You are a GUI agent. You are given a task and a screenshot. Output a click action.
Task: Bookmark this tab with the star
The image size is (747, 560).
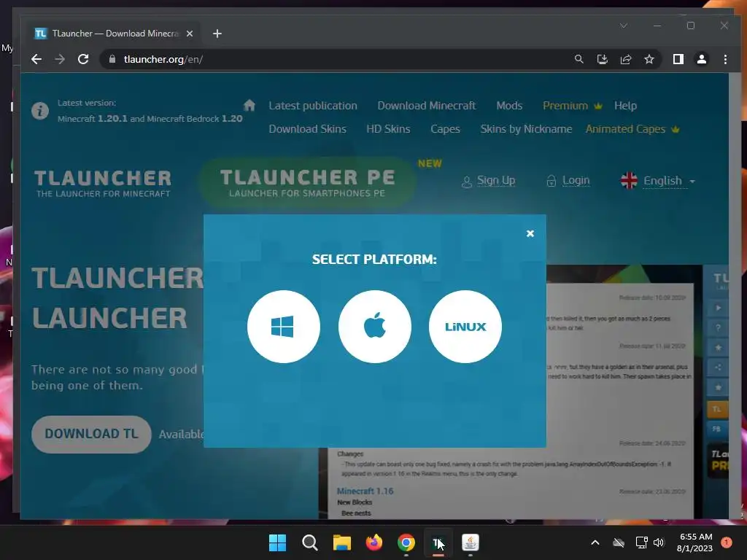(649, 59)
